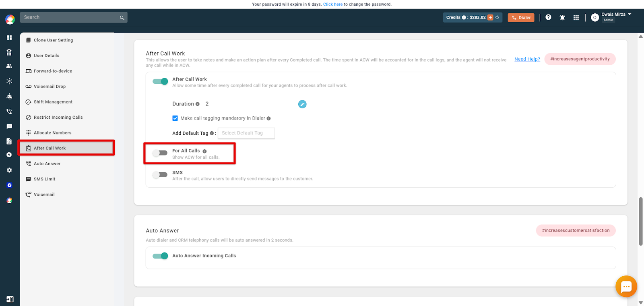
Task: Open the building/organization icon in the left rail
Action: (x=9, y=52)
